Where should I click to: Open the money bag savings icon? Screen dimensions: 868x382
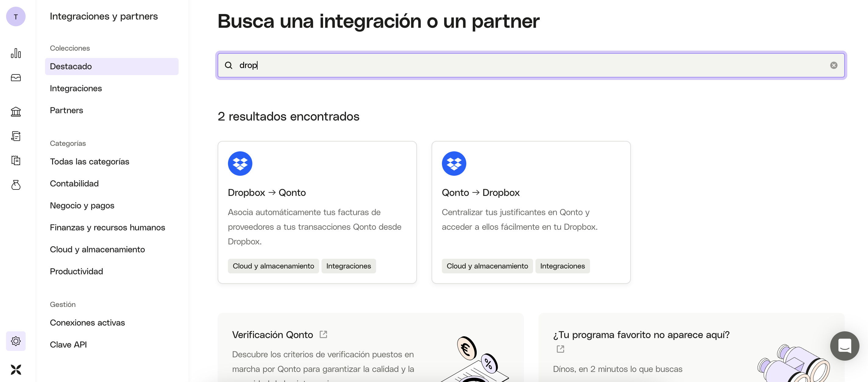pos(16,185)
